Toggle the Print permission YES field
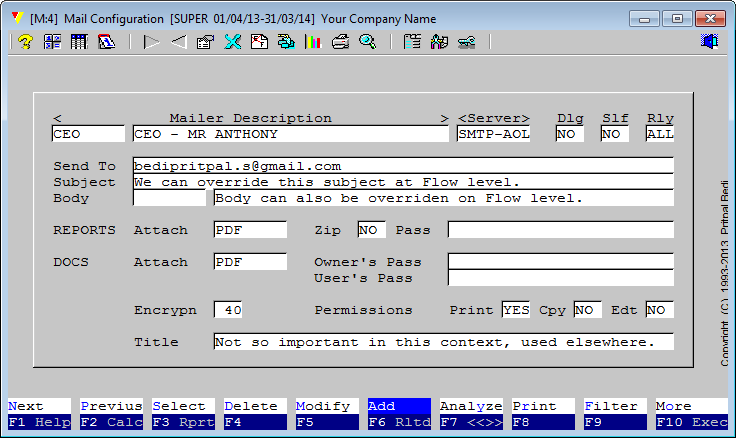This screenshot has height=438, width=736. pos(516,310)
